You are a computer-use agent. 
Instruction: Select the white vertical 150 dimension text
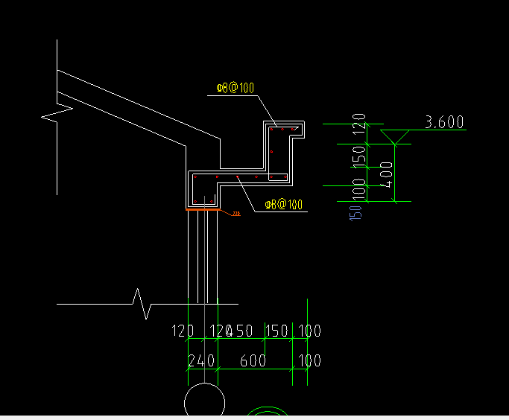[359, 156]
